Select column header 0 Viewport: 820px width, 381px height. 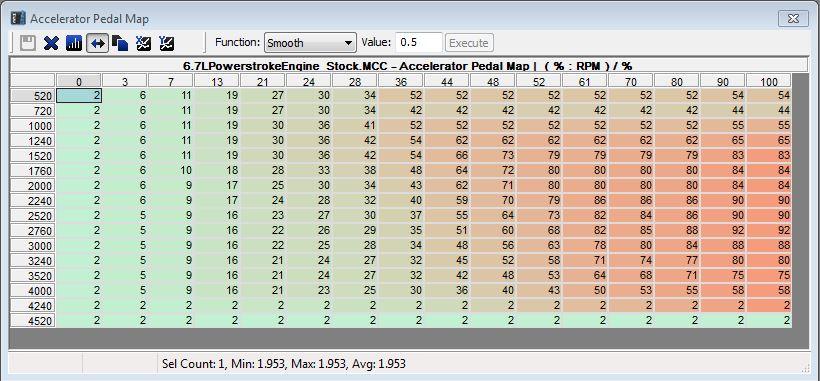click(78, 81)
